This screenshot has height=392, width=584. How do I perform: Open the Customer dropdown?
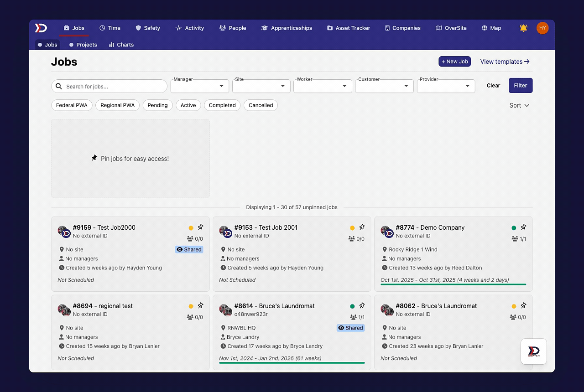pyautogui.click(x=384, y=86)
